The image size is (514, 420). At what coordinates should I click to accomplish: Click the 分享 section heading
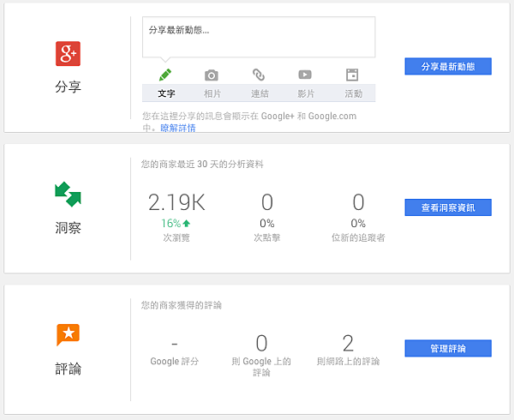[x=68, y=87]
